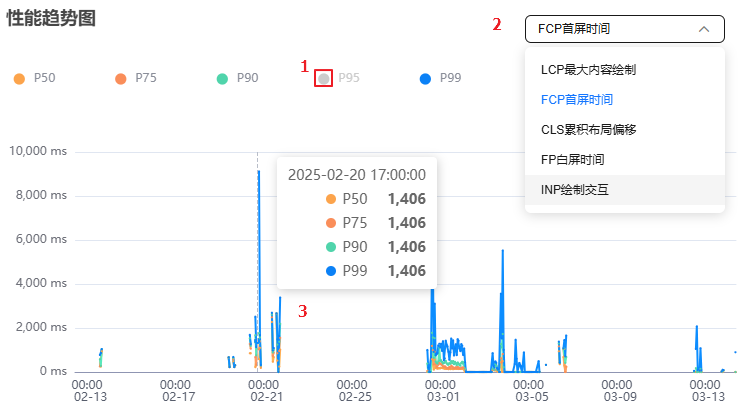Click the 02-17 x-axis date label
Viewport: 745px width, 410px height.
(178, 397)
